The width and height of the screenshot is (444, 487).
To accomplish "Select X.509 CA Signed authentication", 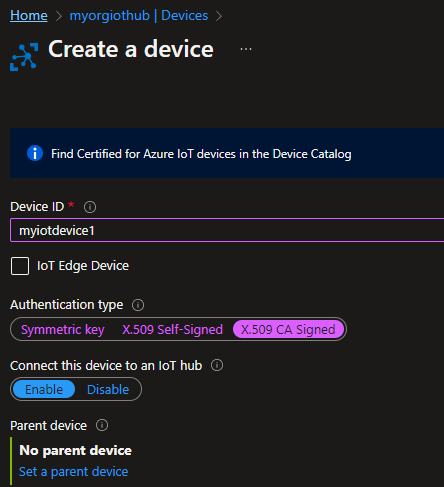I will point(288,330).
